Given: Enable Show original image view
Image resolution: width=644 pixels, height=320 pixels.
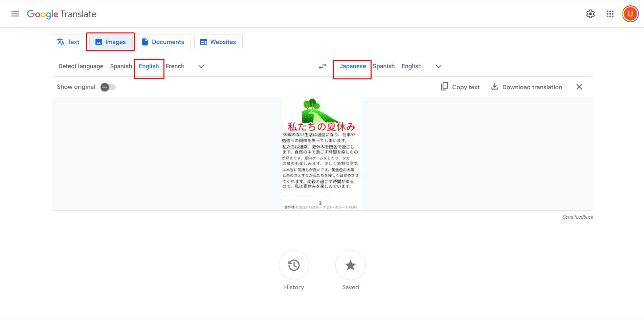Looking at the screenshot, I should click(x=108, y=87).
